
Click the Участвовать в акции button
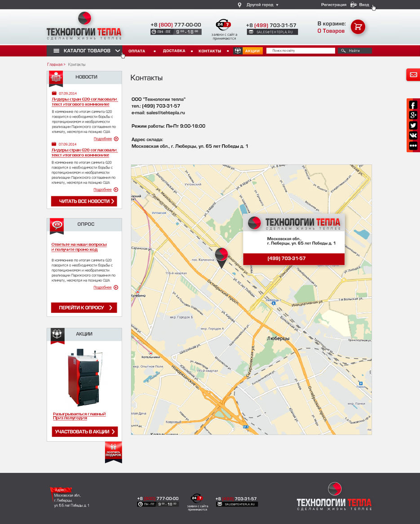tap(85, 431)
